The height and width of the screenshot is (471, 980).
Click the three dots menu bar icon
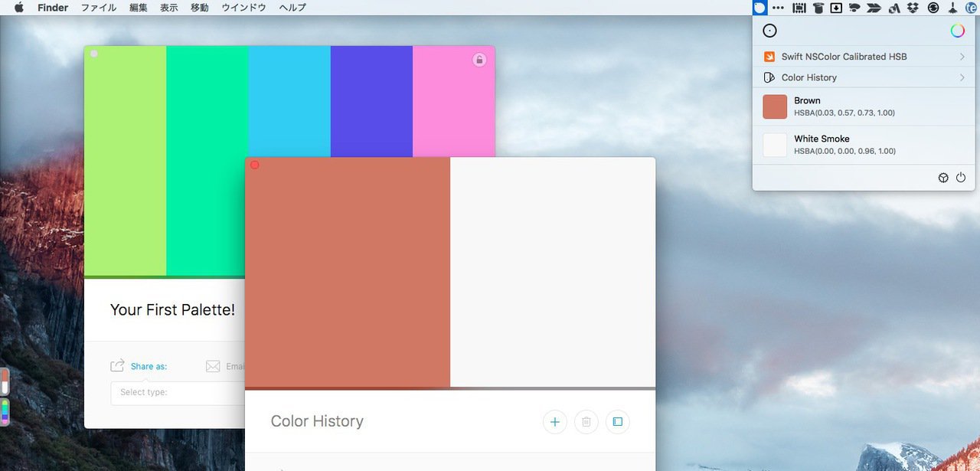click(x=779, y=8)
